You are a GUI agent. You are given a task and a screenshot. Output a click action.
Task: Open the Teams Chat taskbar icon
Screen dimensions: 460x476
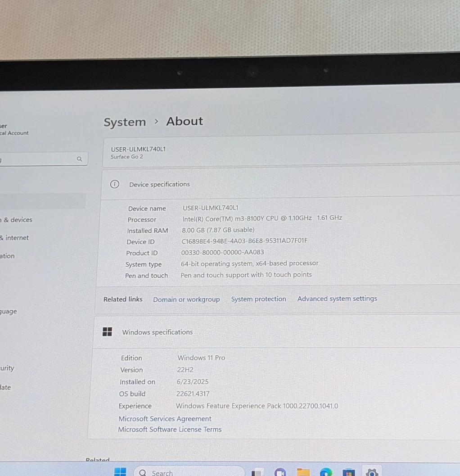(x=280, y=472)
